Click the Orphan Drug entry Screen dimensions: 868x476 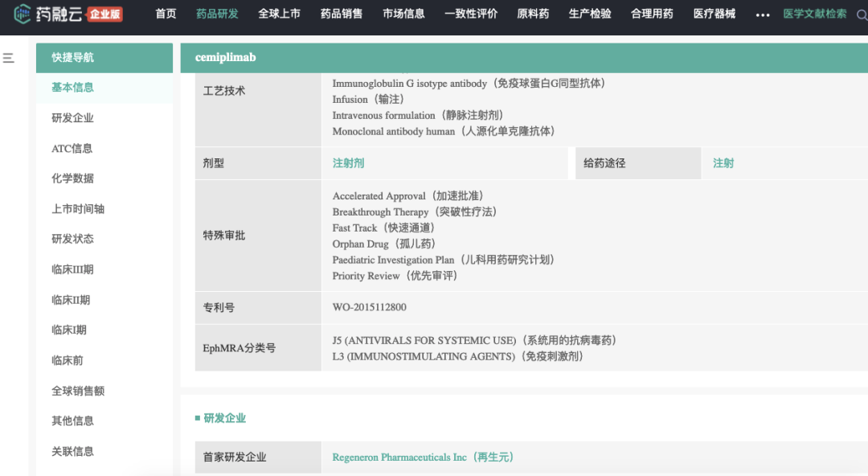(385, 244)
